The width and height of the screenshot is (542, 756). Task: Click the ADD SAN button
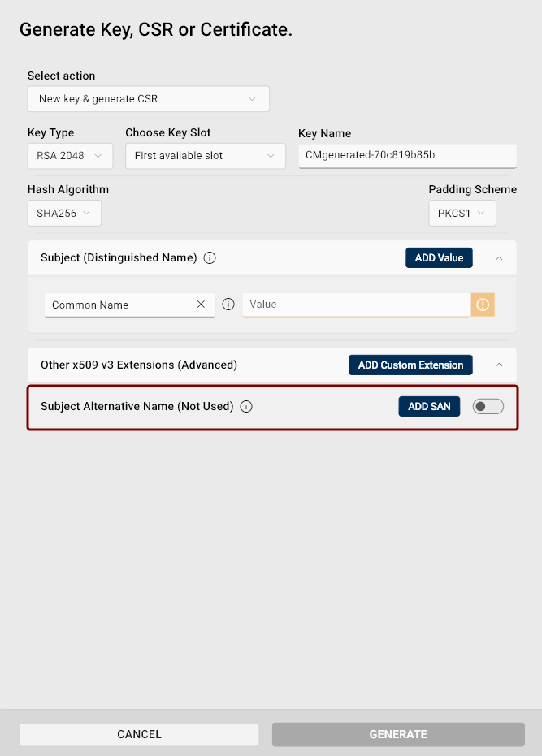coord(429,406)
